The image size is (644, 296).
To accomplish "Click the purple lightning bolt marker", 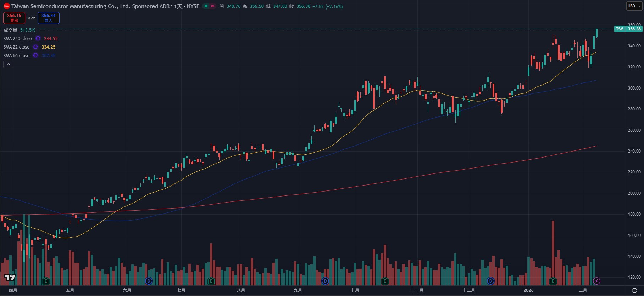I will (596, 281).
